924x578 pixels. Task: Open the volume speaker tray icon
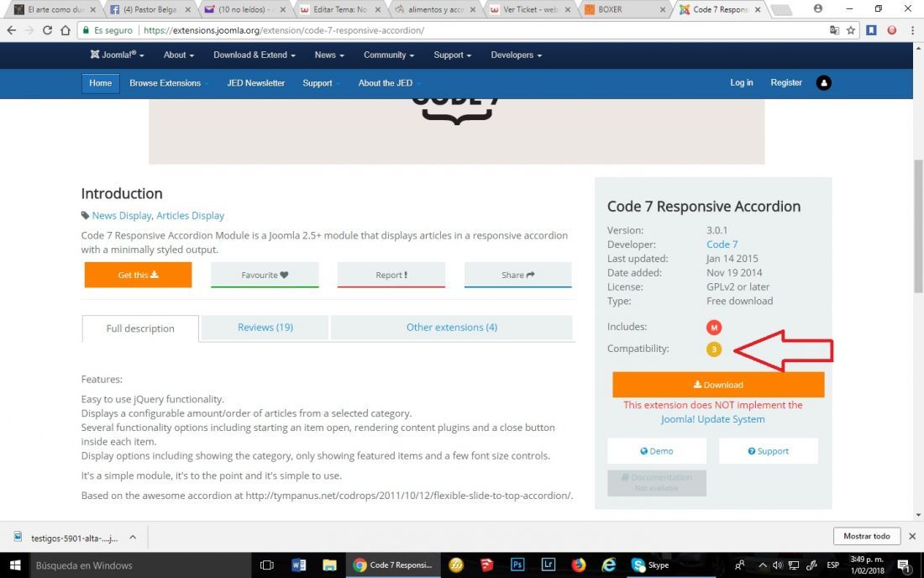click(778, 565)
